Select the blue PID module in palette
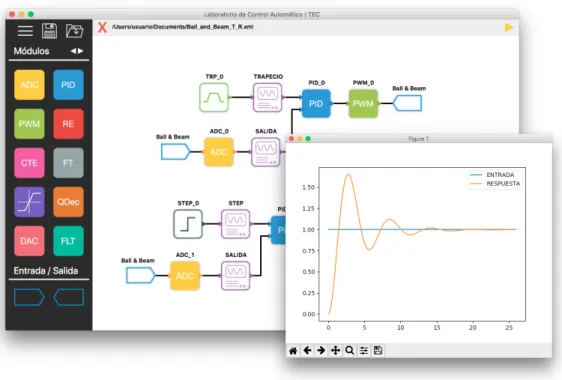562x380 pixels. (x=68, y=85)
